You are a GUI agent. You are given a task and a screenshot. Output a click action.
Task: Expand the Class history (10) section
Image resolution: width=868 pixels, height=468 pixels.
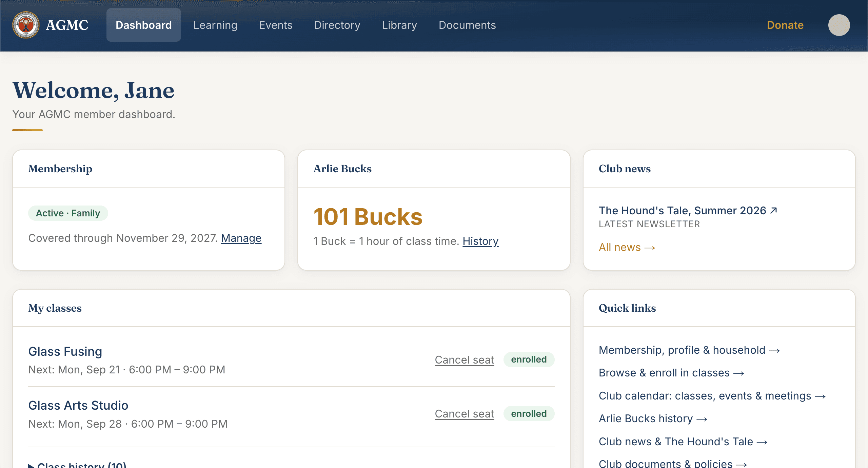tap(77, 465)
